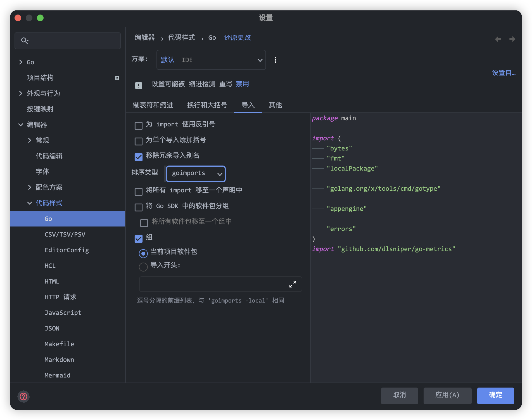Click the 应用(A) button
Screen dimensions: 532x420
pos(447,395)
